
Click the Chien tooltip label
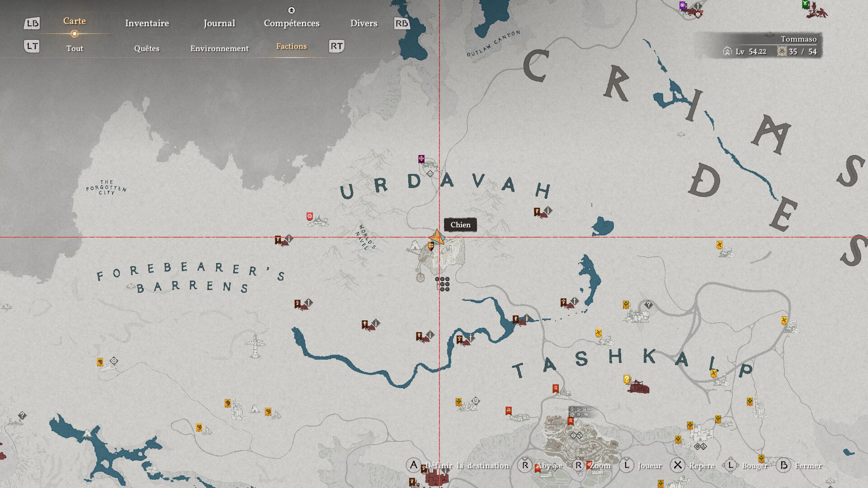pyautogui.click(x=460, y=225)
